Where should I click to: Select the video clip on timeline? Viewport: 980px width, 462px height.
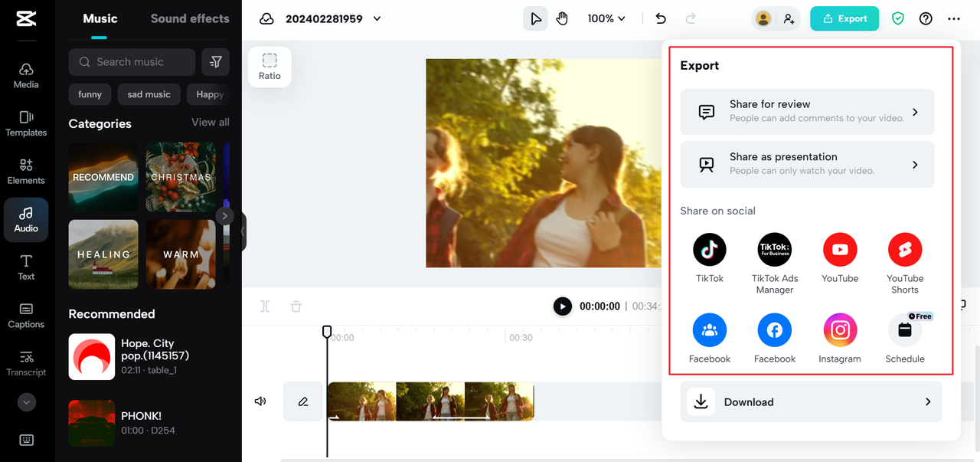430,401
